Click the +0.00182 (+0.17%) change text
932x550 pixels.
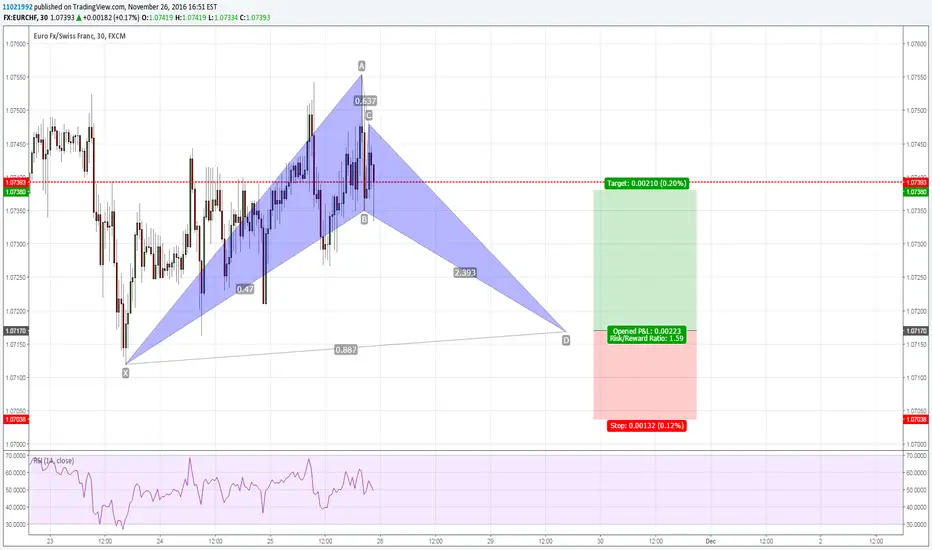pyautogui.click(x=111, y=18)
